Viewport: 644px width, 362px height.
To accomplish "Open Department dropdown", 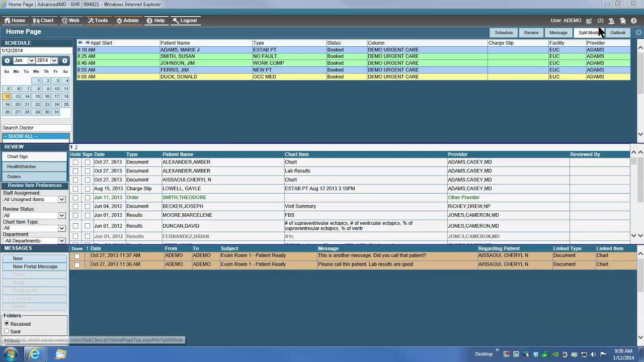I will click(34, 241).
